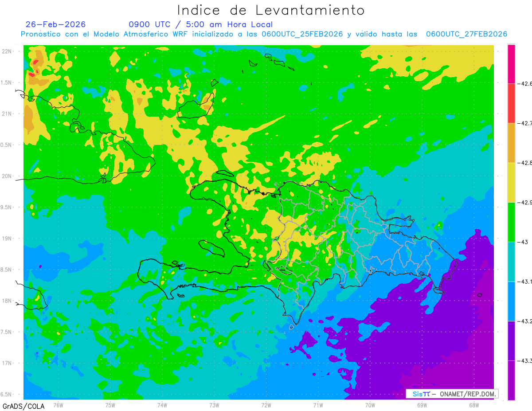This screenshot has width=532, height=411.
Task: Click the colorbar value "-42.9"
Action: pos(525,202)
